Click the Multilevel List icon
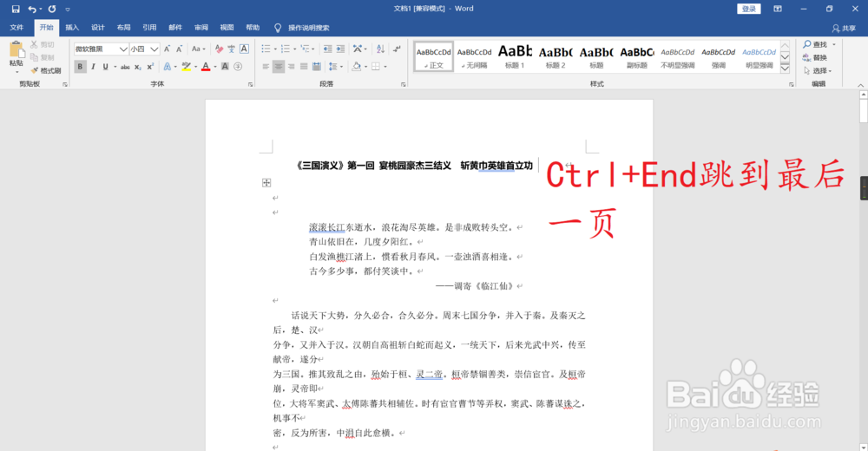Viewport: 868px width, 451px height. (x=305, y=49)
